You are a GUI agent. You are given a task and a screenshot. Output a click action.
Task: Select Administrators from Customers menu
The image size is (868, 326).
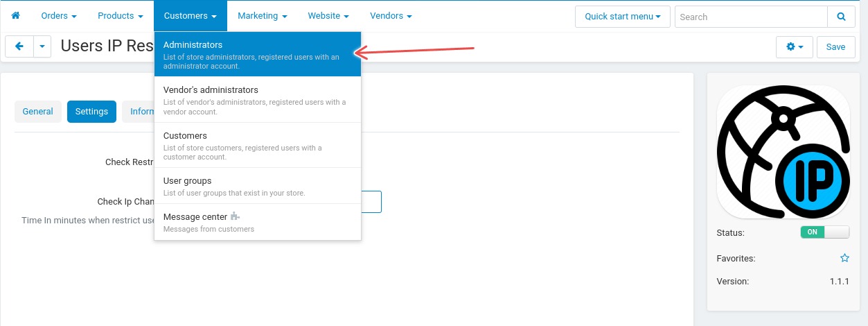[x=258, y=55]
